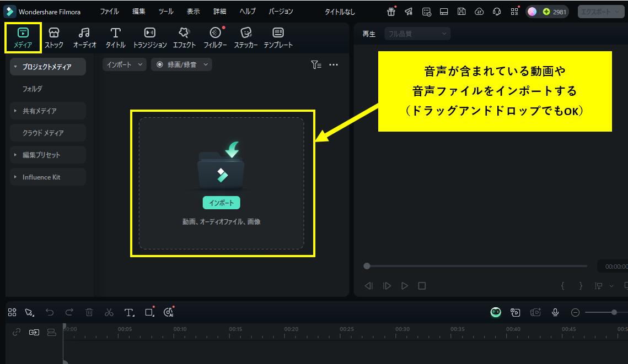Click the voiceover microphone icon above the timeline

pos(555,312)
